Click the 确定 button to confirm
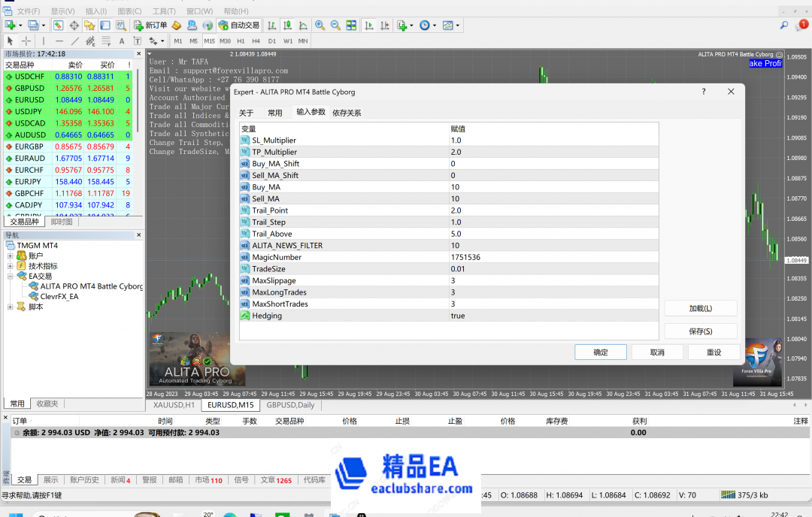This screenshot has height=517, width=812. click(600, 352)
